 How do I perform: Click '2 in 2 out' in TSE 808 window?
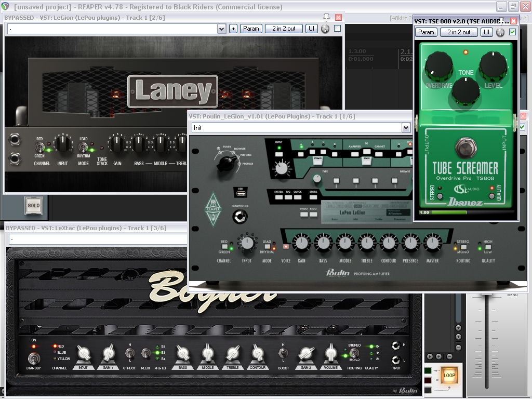point(459,32)
